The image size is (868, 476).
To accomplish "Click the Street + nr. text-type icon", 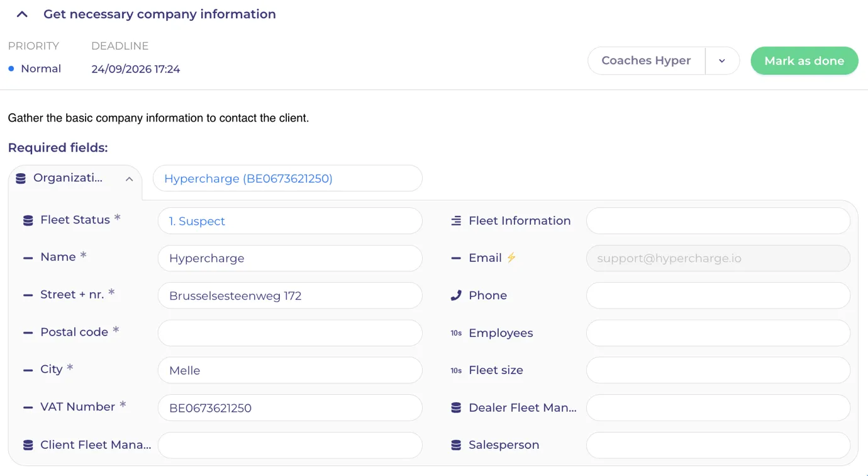I will pos(28,295).
